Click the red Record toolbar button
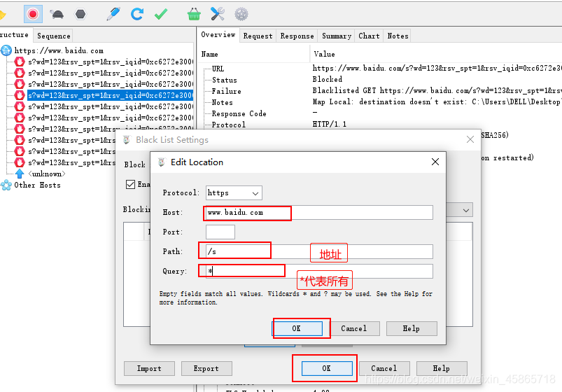 [x=33, y=14]
